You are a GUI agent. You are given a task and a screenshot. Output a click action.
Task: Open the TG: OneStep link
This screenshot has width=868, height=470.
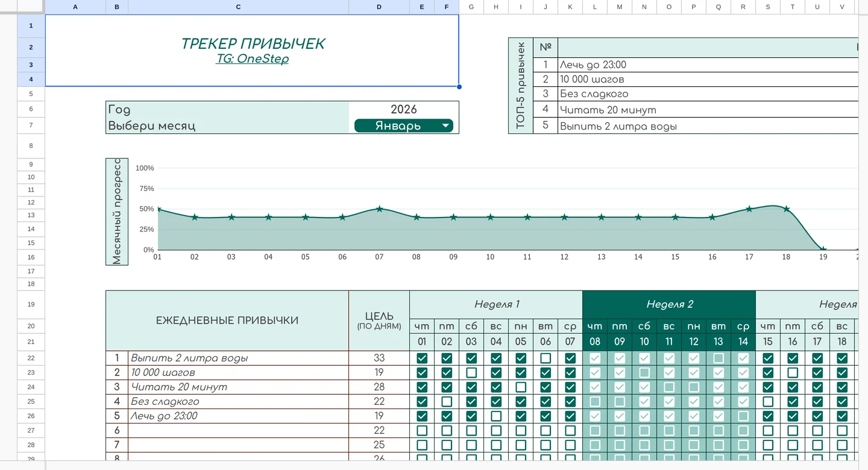(x=252, y=59)
